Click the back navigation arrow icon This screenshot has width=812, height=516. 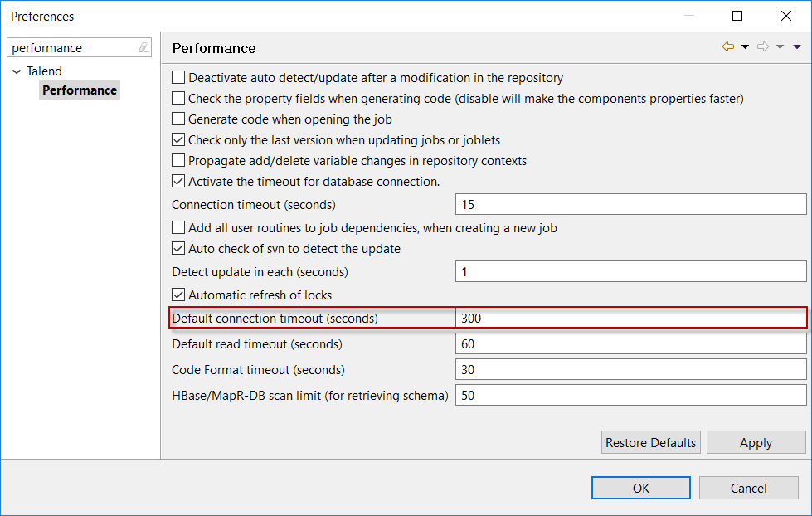pyautogui.click(x=727, y=46)
